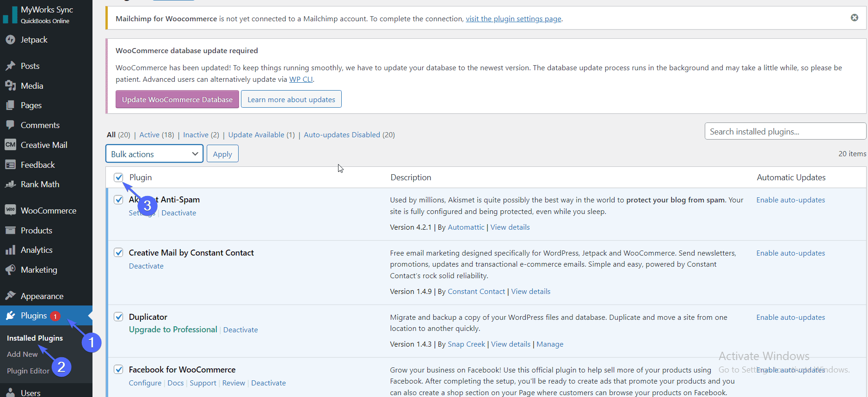Image resolution: width=868 pixels, height=397 pixels.
Task: Uncheck the Duplicator plugin checkbox
Action: [x=119, y=317]
